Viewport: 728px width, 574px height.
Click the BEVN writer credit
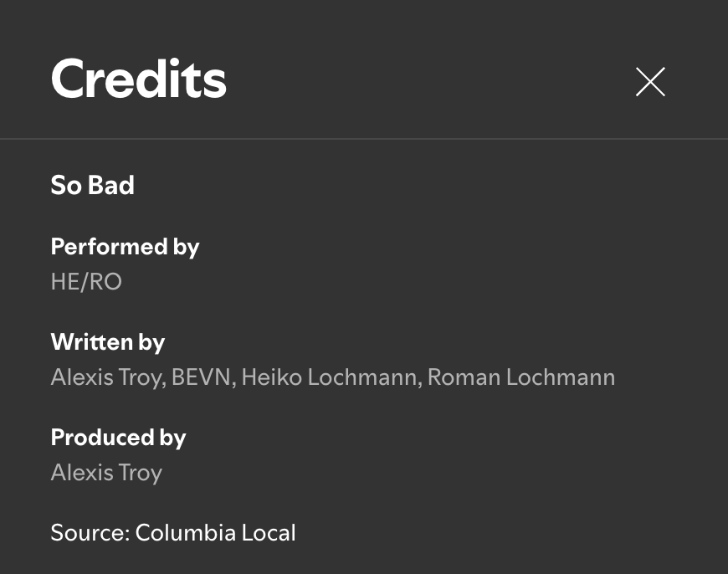(x=203, y=377)
